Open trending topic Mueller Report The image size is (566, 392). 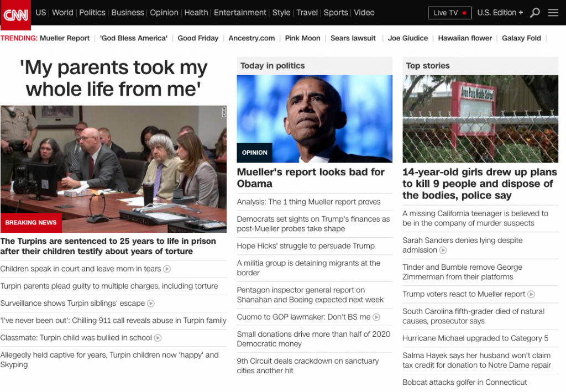click(65, 38)
